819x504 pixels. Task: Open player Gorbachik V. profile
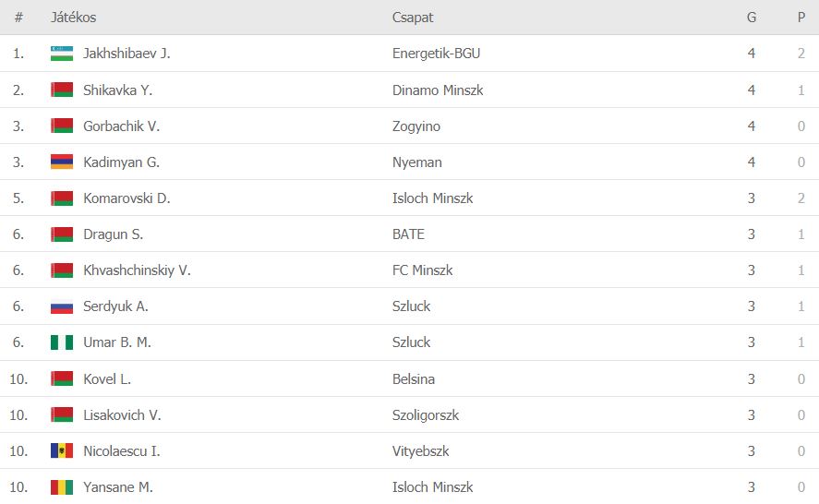point(121,126)
